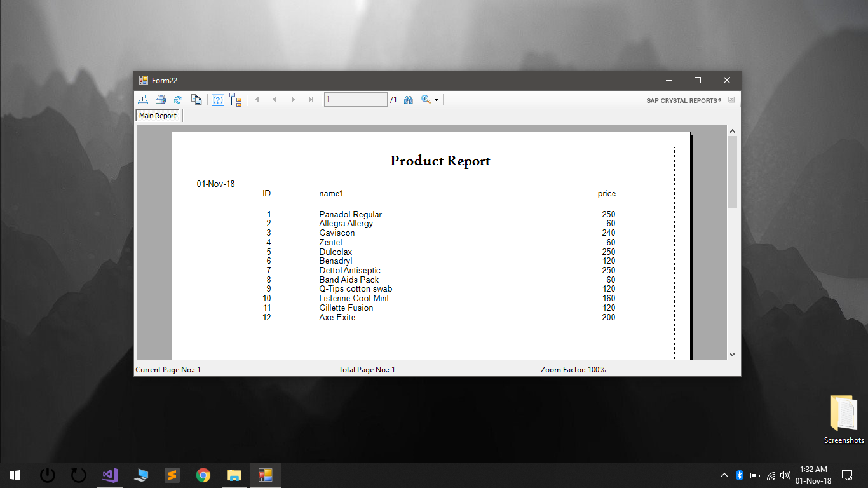Click the page number input field

[x=355, y=99]
